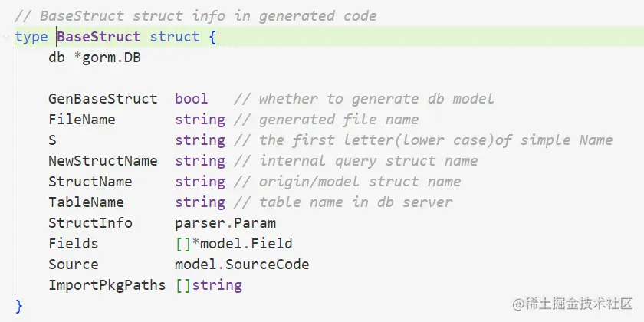Click the parser.Param type reference

[x=225, y=223]
